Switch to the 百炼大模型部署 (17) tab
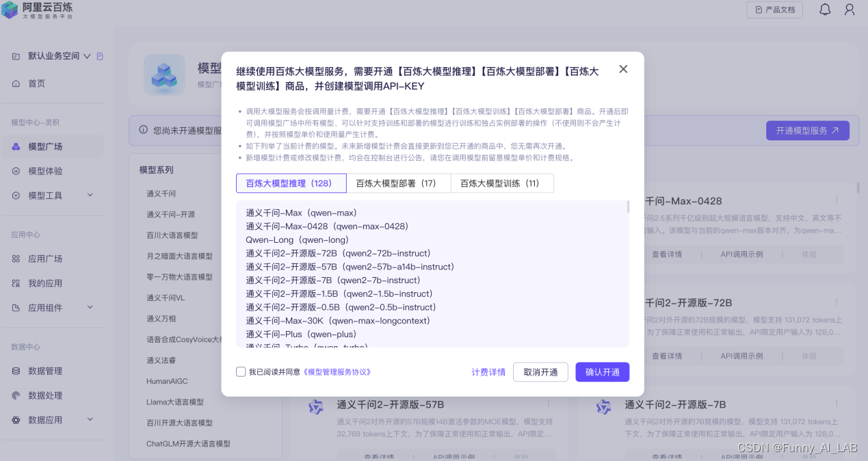This screenshot has width=868, height=461. tap(398, 183)
